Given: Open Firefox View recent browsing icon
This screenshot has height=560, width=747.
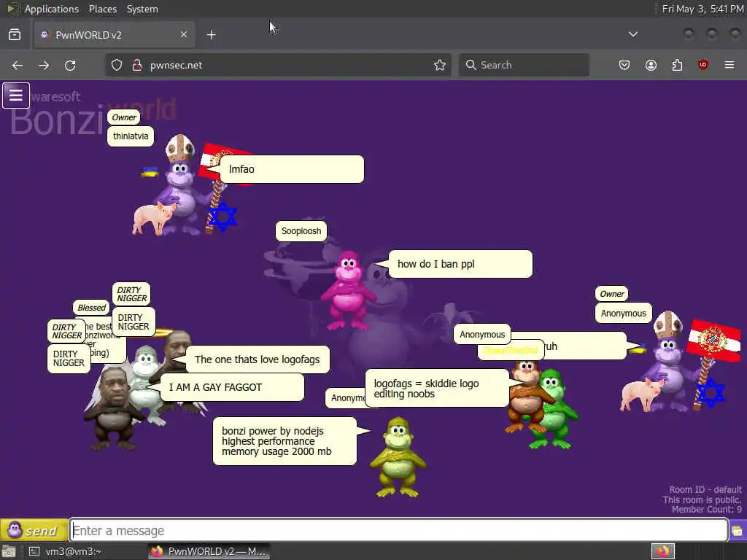Looking at the screenshot, I should [15, 35].
